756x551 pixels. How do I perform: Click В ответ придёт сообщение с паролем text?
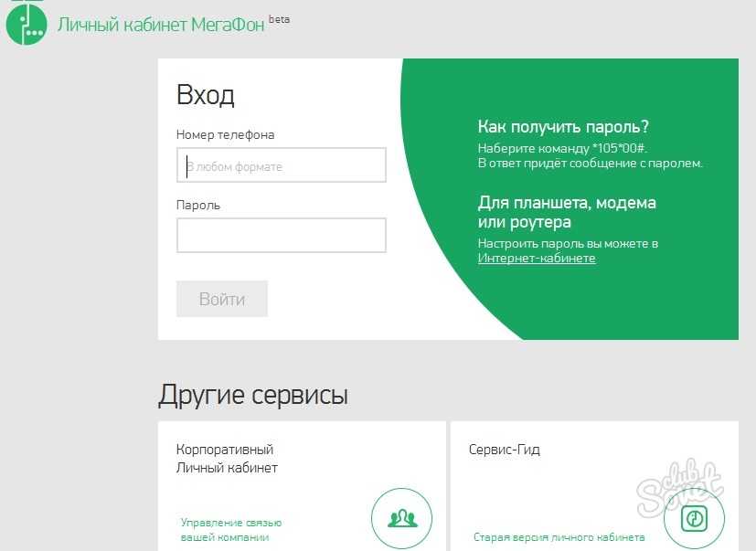591,164
